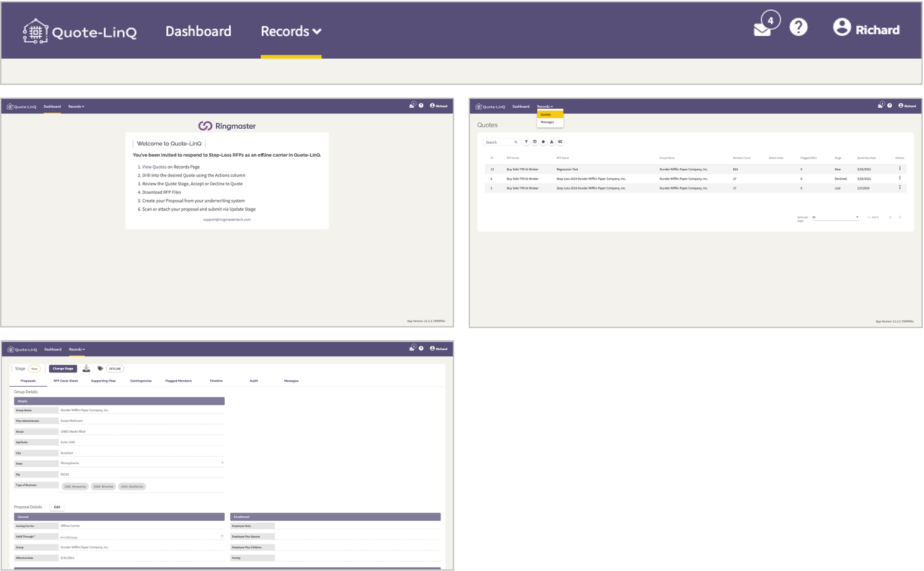Download the quotes list via the export icon
Viewport: 924px width, 571px height.
[551, 142]
